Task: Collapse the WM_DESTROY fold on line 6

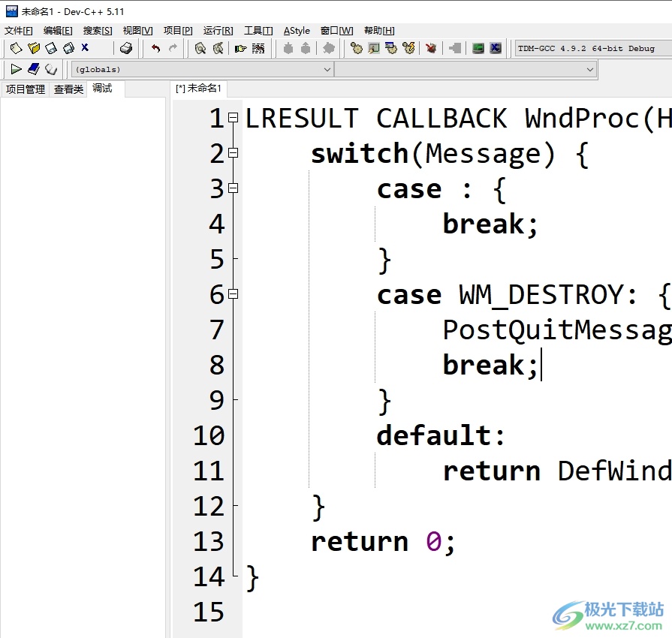Action: tap(234, 294)
